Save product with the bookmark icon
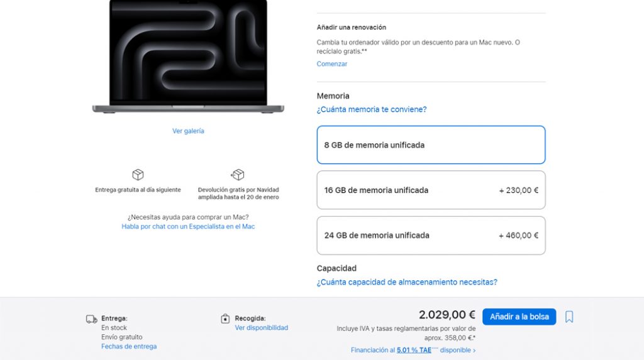 tap(569, 317)
